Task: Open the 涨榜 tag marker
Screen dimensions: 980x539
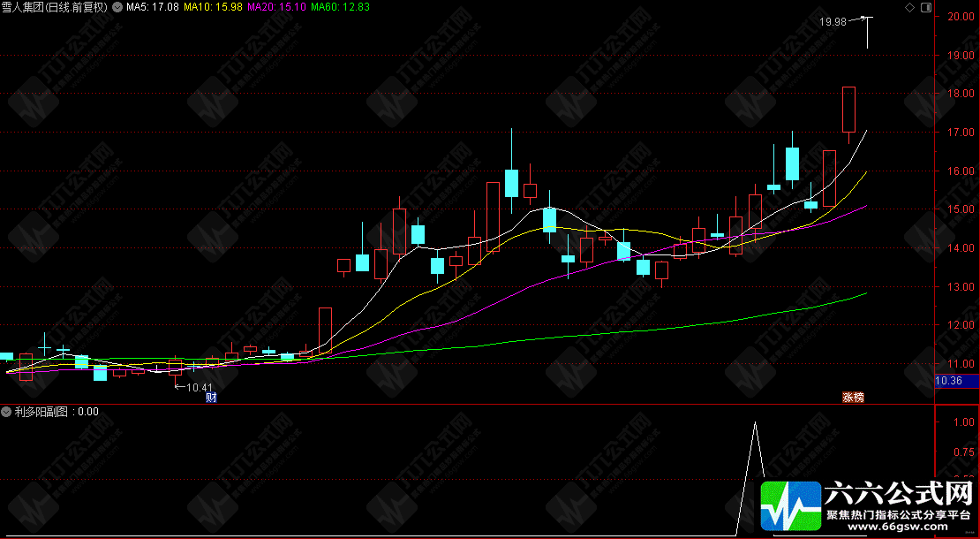Action: 853,397
